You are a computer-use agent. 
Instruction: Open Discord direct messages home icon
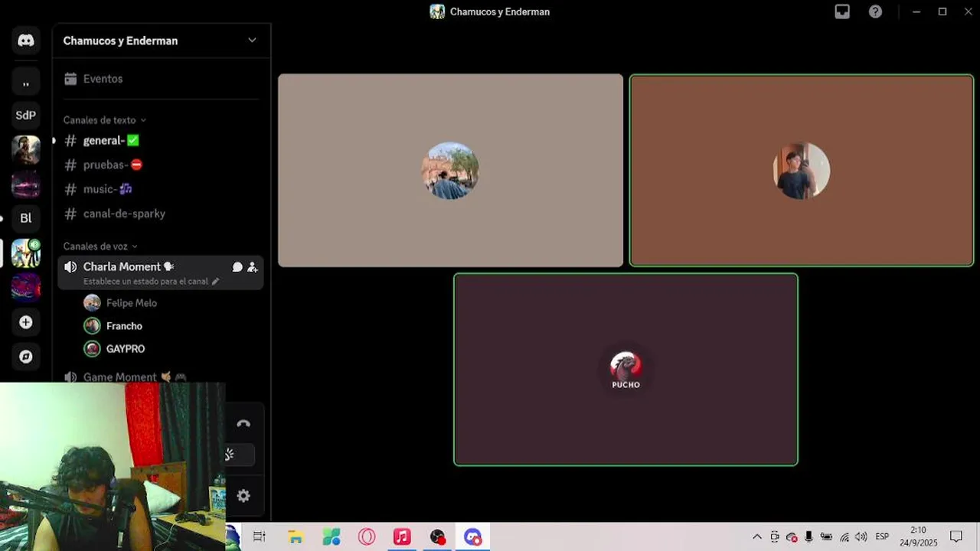coord(26,41)
